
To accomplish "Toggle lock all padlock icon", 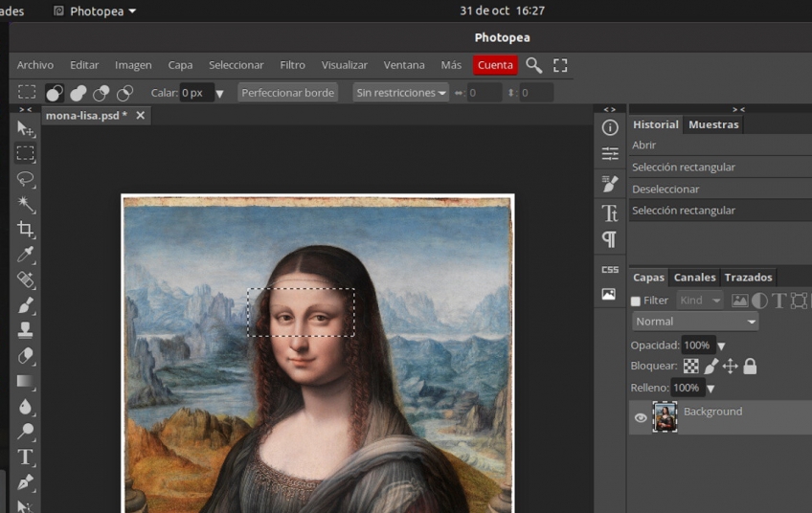I will [750, 366].
